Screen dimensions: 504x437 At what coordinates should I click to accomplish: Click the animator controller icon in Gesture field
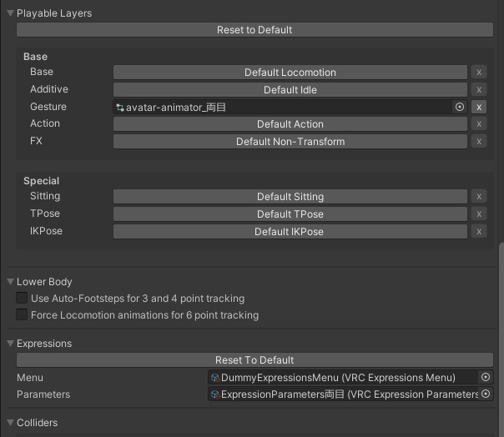(120, 108)
